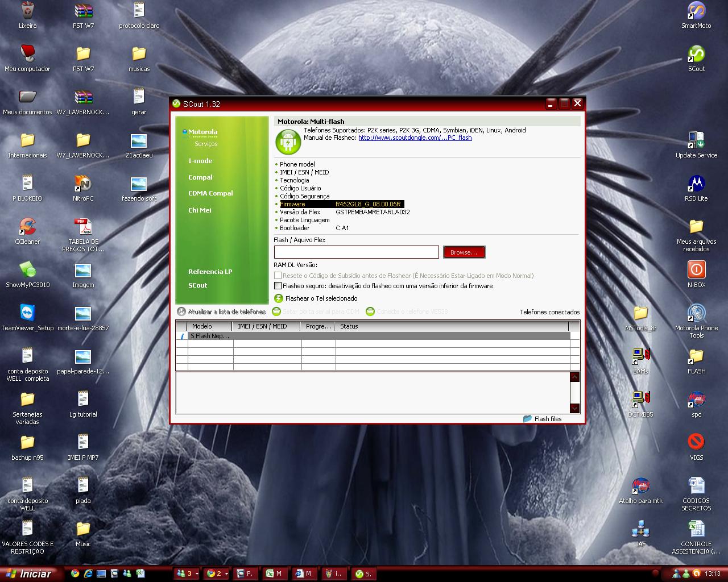Open N-BOX desktop icon

pyautogui.click(x=696, y=270)
